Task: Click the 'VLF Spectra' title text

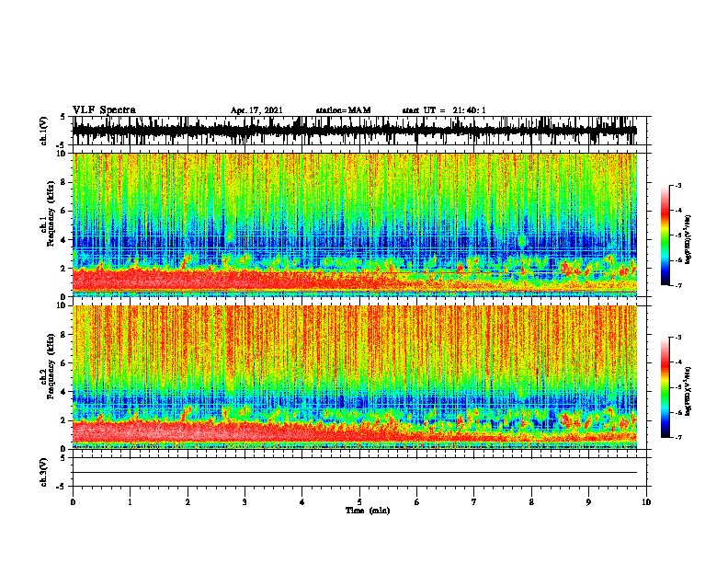Action: pos(104,110)
